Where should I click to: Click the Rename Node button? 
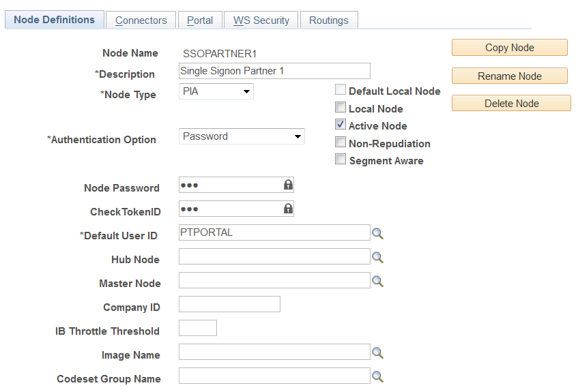tap(510, 76)
